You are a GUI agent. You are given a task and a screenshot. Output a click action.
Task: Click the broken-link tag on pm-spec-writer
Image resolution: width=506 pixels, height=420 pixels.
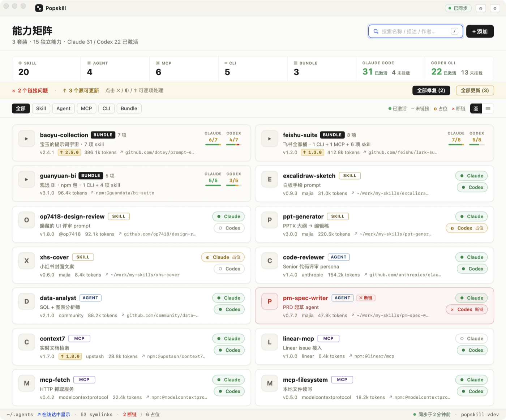click(x=366, y=298)
